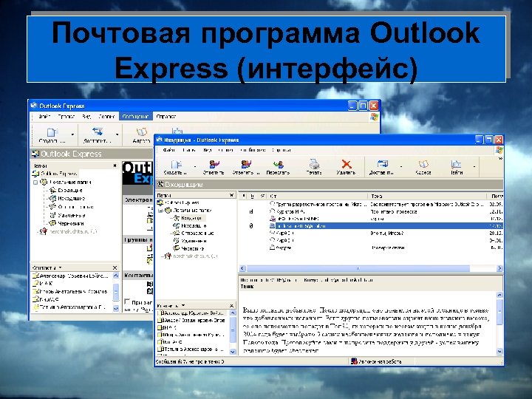This screenshot has height=399, width=532.
Task: Select Черновики folder in back Outlook Express window
Action: point(71,223)
